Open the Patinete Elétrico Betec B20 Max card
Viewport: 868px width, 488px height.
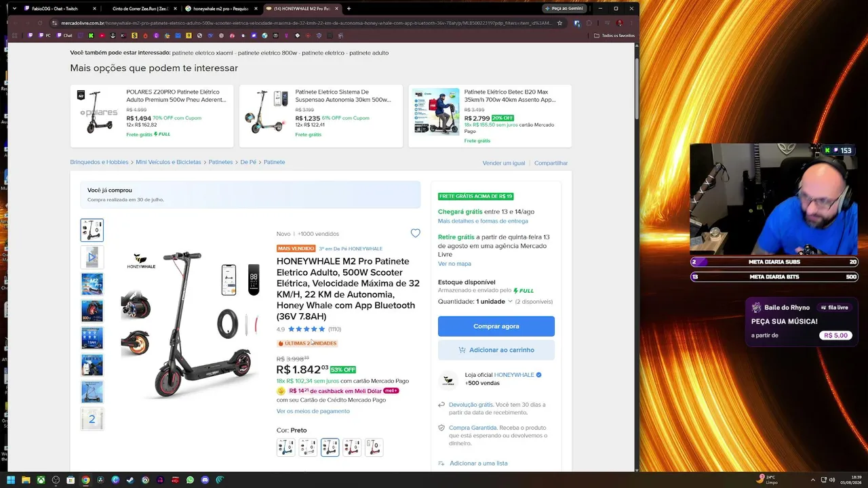click(490, 116)
